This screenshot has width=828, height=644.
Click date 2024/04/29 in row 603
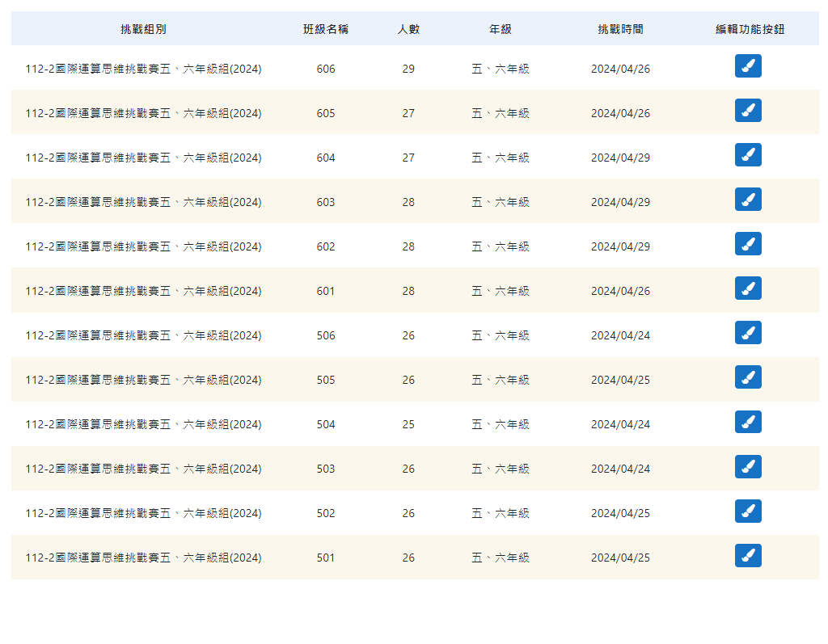(620, 202)
